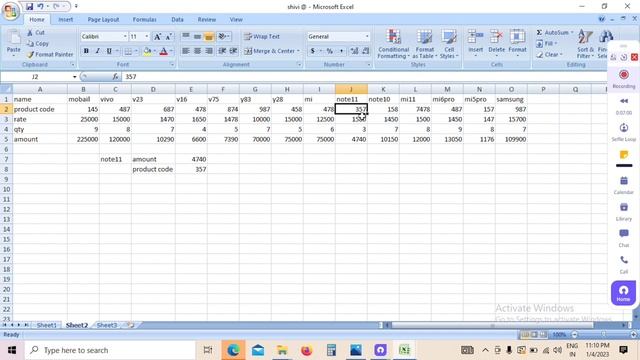Image resolution: width=640 pixels, height=360 pixels.
Task: Click Format cells button in Cells group
Action: [x=517, y=43]
